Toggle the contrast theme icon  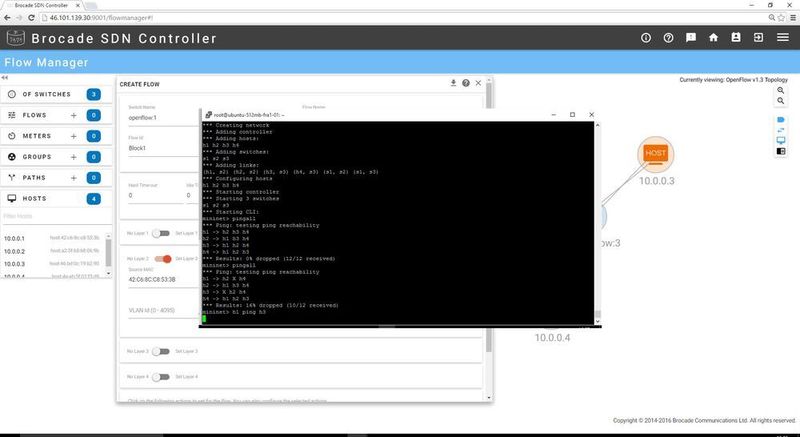781,151
